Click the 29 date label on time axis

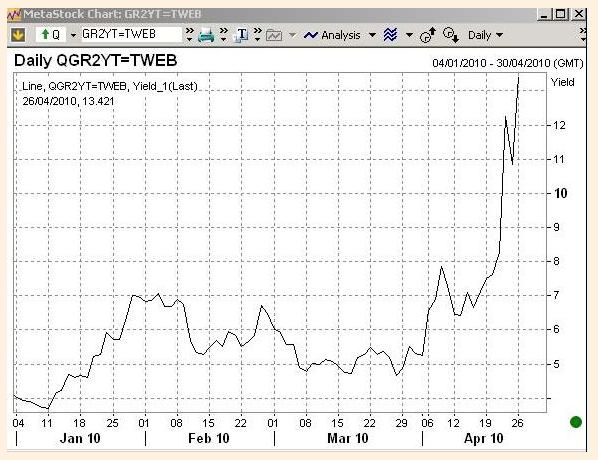[402, 423]
